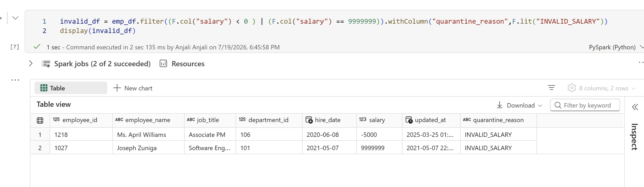The height and width of the screenshot is (187, 644).
Task: Open the Spark jobs list icon
Action: (46, 64)
